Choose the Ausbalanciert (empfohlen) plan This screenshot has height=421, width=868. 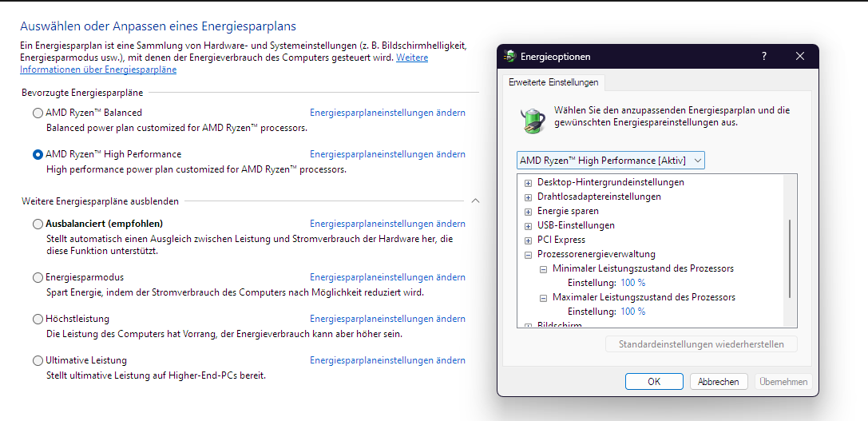pyautogui.click(x=38, y=224)
